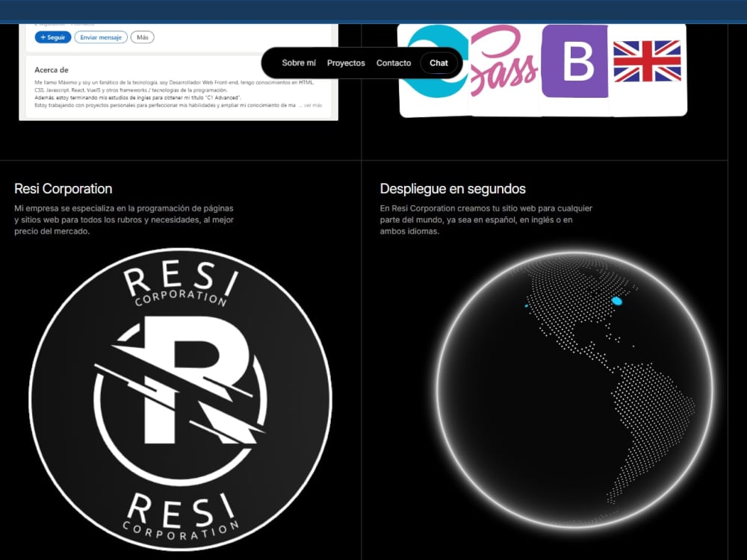Image resolution: width=747 pixels, height=560 pixels.
Task: Click the Chat button in navbar
Action: coord(438,63)
